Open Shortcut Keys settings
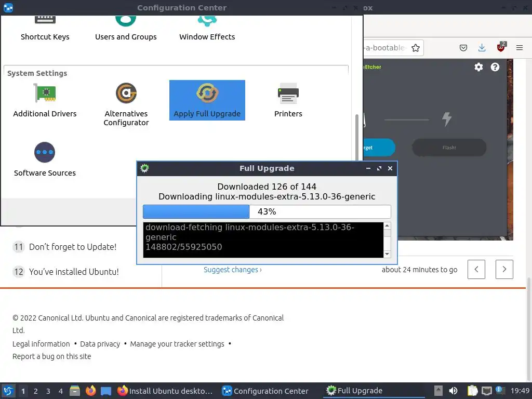 [45, 29]
